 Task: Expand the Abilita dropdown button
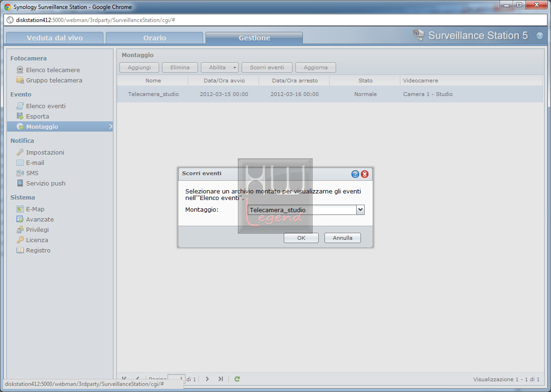pyautogui.click(x=235, y=67)
